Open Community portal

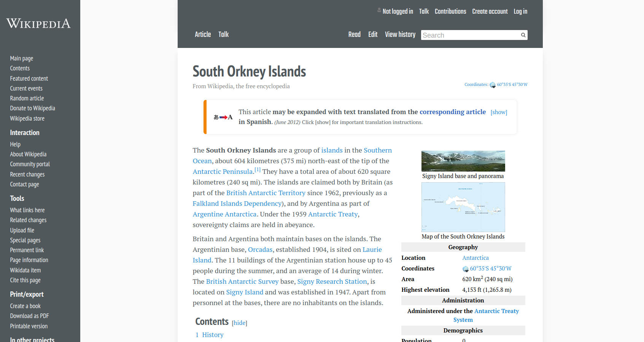pyautogui.click(x=30, y=164)
